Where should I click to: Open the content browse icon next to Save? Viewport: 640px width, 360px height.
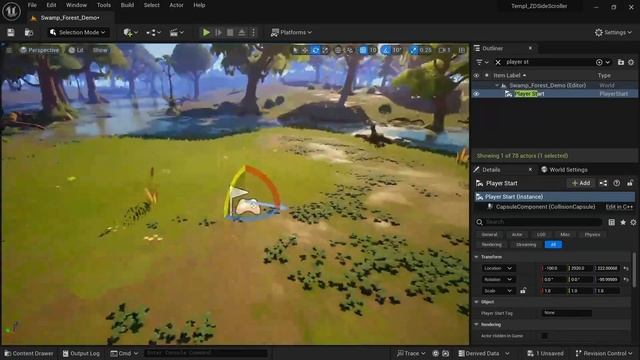29,32
